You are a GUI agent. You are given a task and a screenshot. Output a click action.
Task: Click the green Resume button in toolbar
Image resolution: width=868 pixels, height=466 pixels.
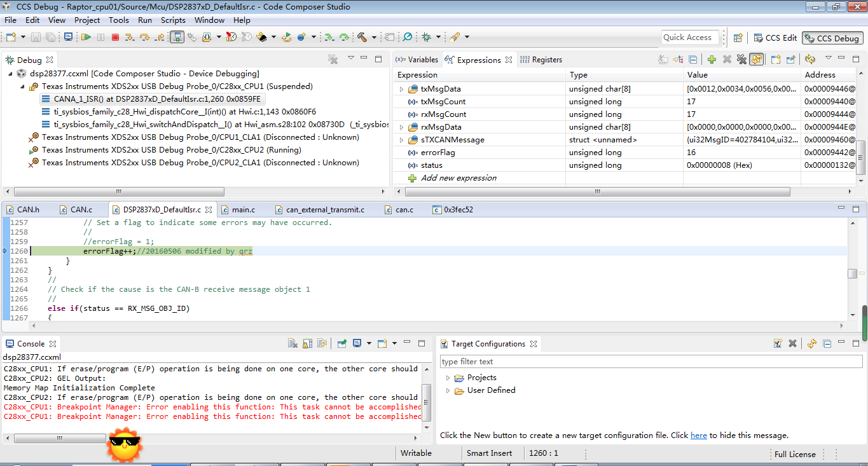[86, 38]
